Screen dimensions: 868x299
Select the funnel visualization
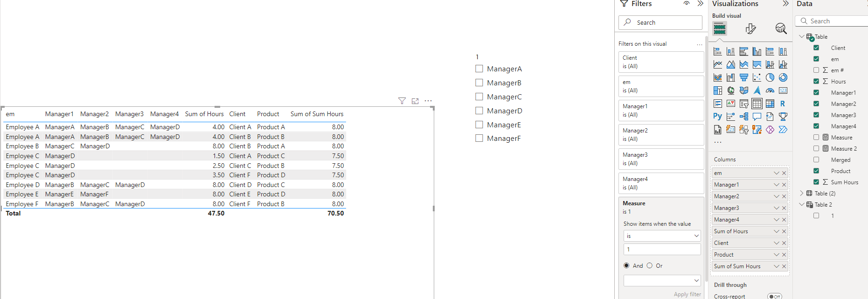point(744,77)
